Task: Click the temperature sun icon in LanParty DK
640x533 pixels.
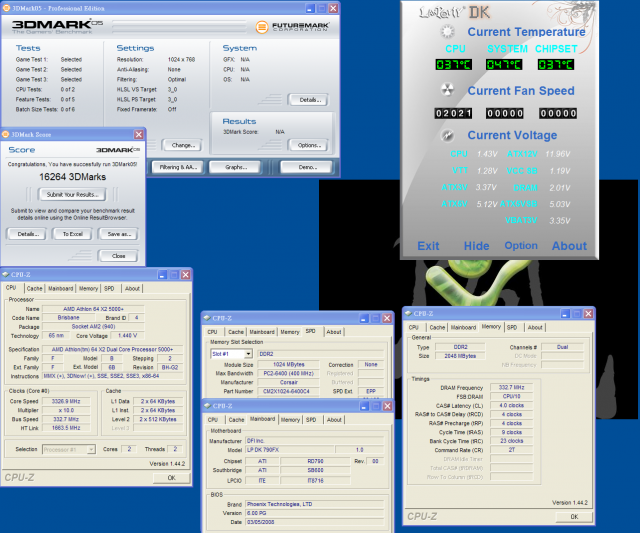Action: [x=447, y=31]
